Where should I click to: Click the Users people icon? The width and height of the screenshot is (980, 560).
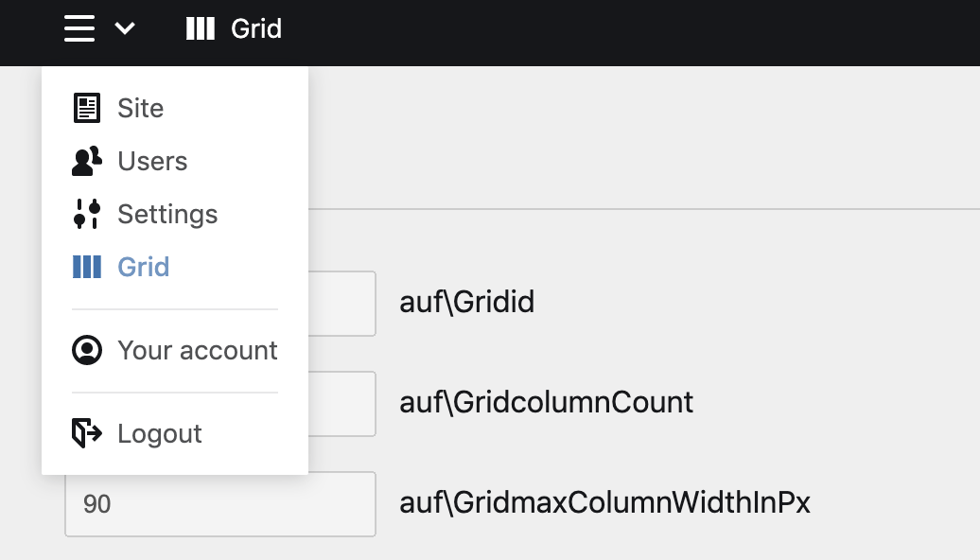point(87,161)
